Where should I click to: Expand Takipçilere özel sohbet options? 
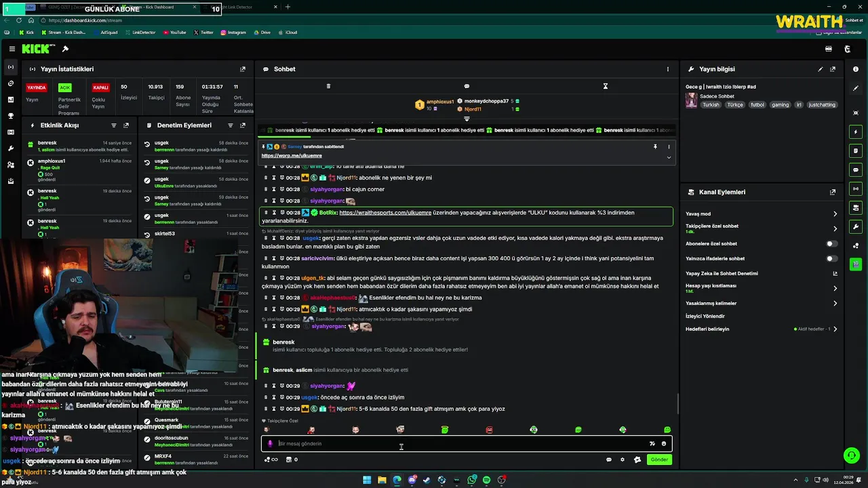(x=835, y=228)
